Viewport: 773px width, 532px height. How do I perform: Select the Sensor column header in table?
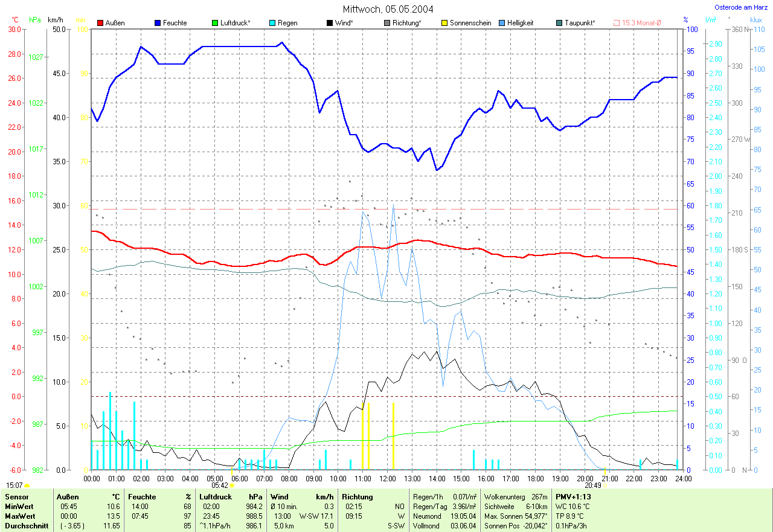16,496
